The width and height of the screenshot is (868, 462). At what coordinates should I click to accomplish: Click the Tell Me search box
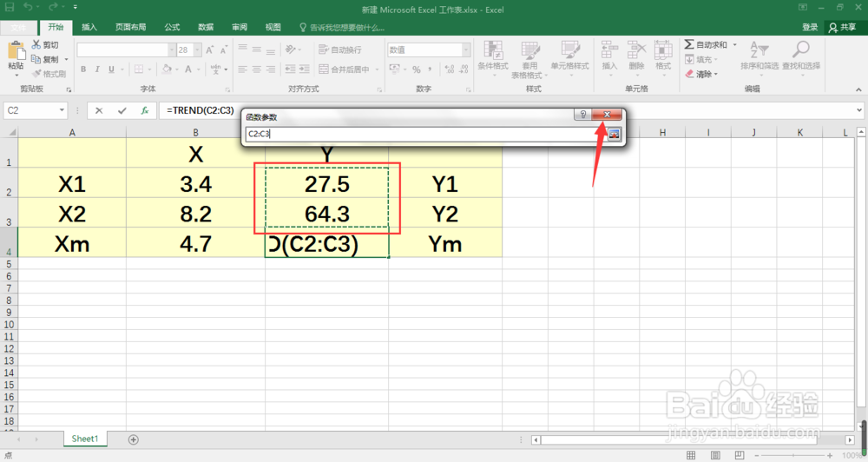click(342, 27)
